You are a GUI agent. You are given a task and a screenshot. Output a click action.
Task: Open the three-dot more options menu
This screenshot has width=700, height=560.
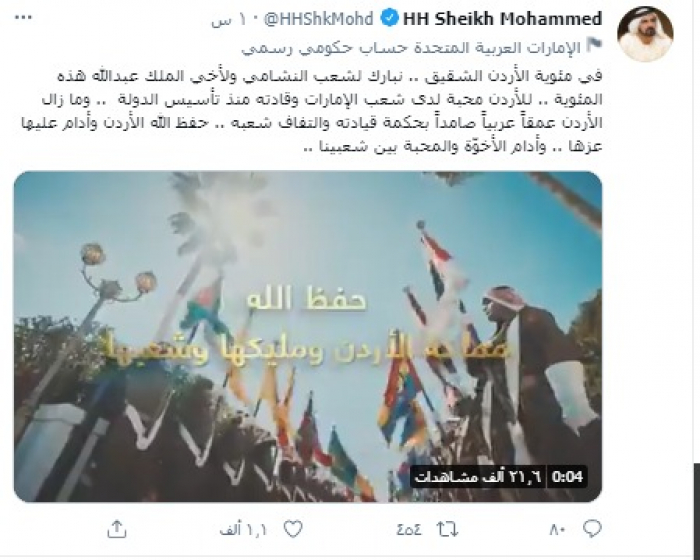(x=23, y=17)
